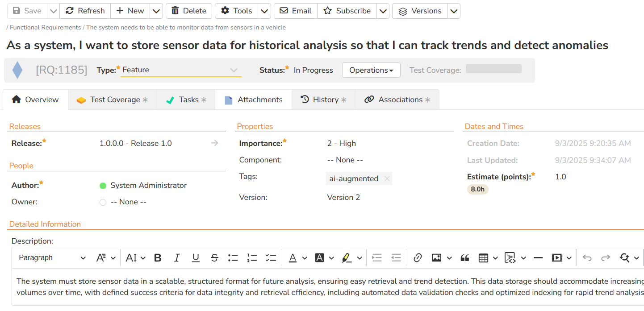Open the Type dropdown showing Feature
The image size is (644, 311).
pos(181,70)
